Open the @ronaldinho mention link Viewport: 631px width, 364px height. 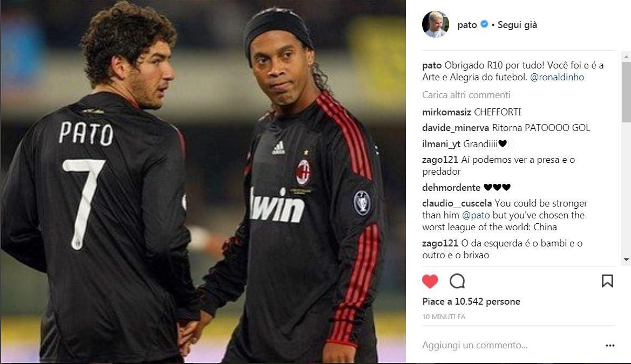pyautogui.click(x=557, y=77)
